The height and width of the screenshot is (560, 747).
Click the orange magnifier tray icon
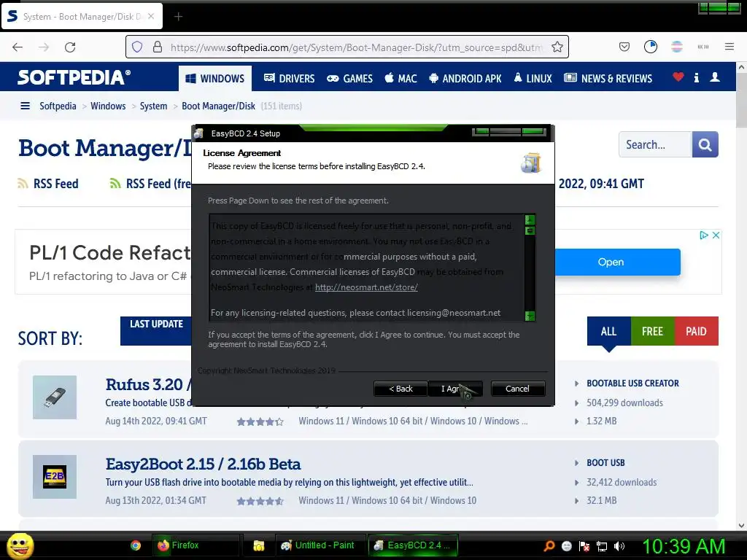point(549,546)
